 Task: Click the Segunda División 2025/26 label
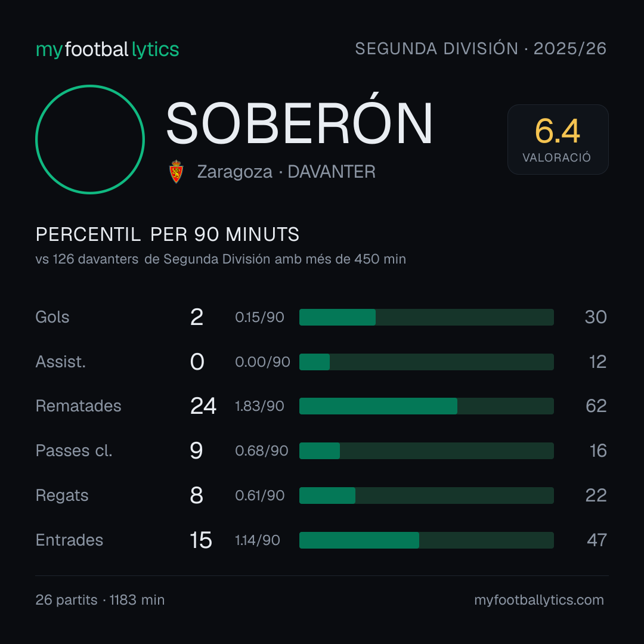point(481,48)
